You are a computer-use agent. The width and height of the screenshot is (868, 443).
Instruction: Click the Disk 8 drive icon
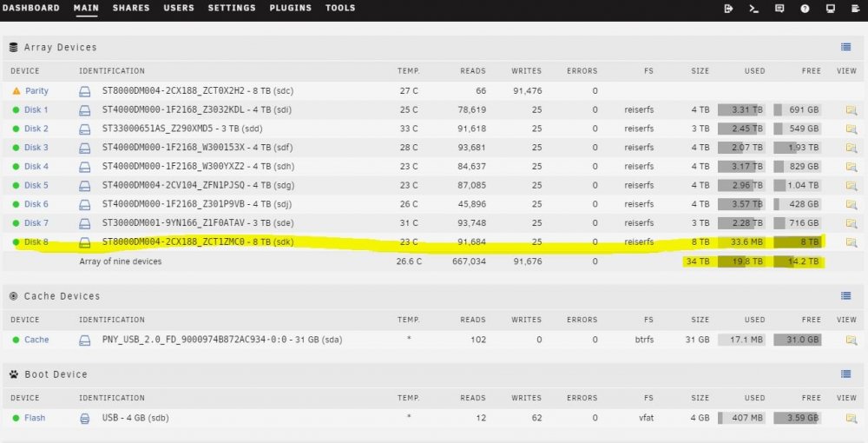coord(85,242)
